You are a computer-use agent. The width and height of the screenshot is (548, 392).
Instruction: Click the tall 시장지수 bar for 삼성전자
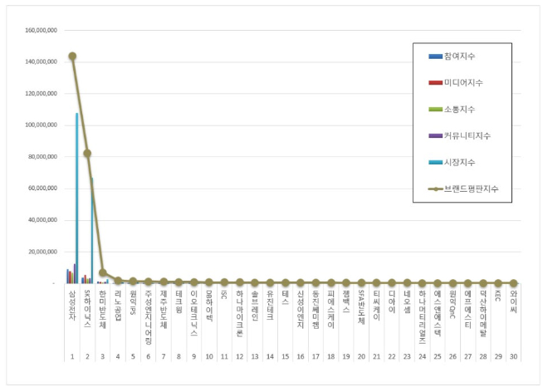77,198
